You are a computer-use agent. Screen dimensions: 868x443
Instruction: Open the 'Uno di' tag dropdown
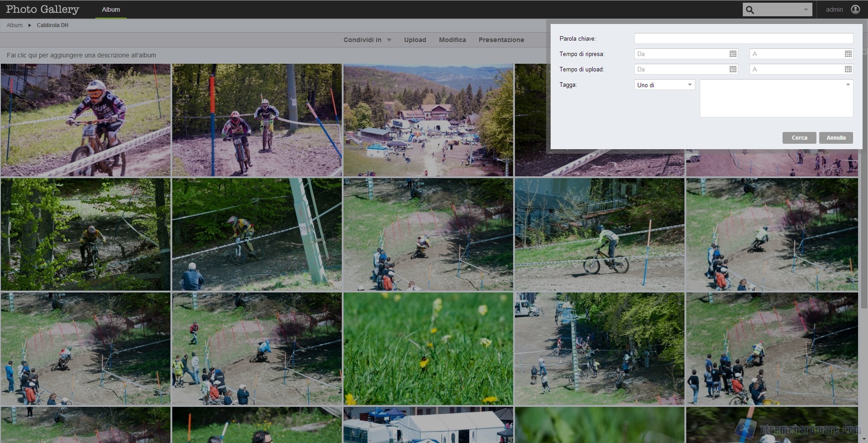(x=664, y=85)
